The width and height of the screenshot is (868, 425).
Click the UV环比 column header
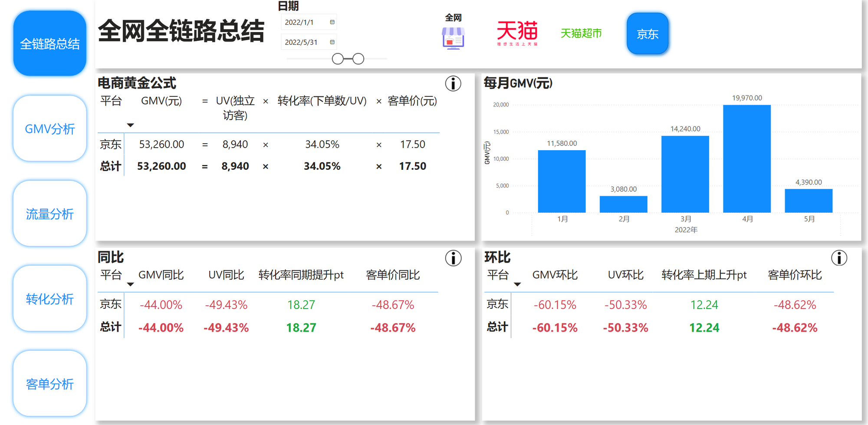[625, 275]
